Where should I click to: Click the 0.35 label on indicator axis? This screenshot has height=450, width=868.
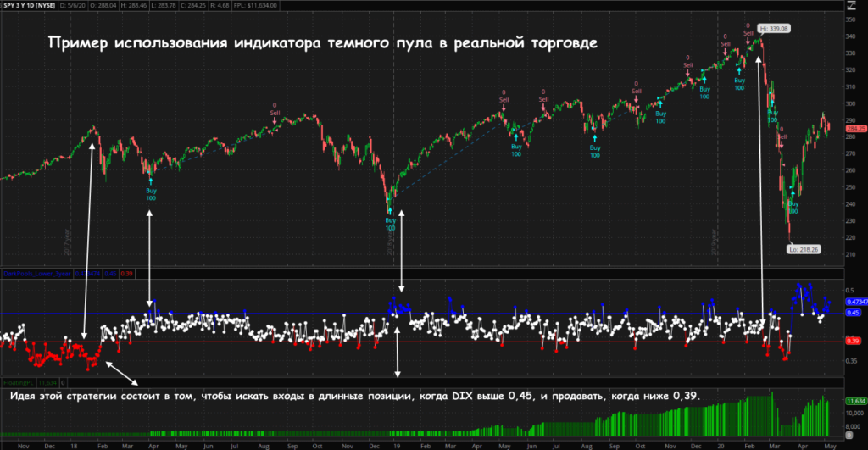pos(851,361)
